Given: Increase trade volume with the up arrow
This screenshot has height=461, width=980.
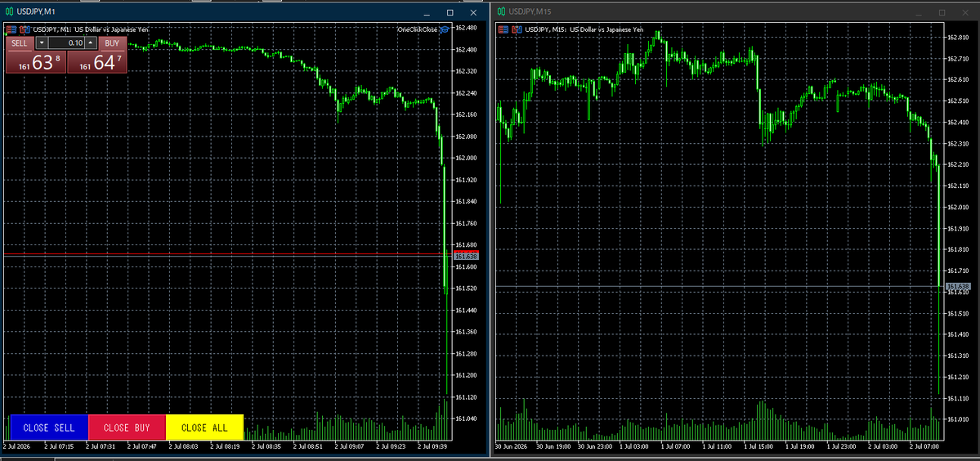Looking at the screenshot, I should (91, 43).
